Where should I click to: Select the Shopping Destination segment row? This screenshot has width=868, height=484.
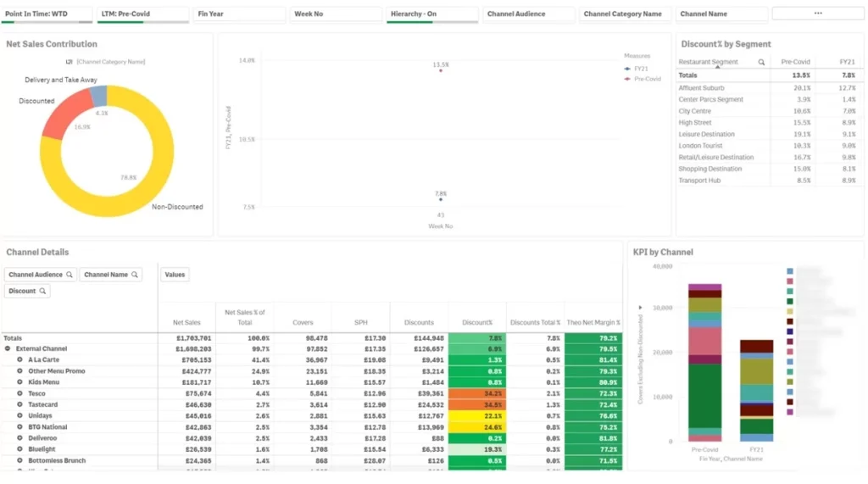tap(768, 169)
